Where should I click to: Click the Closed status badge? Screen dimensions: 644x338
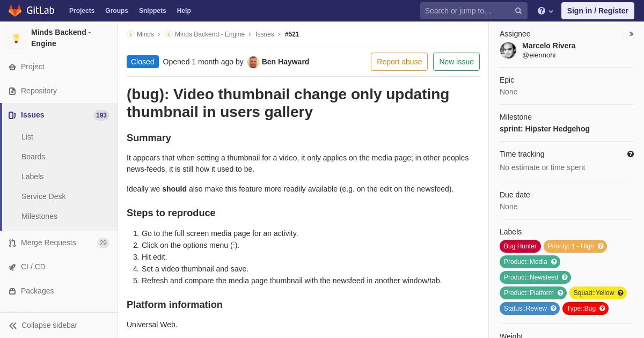143,62
